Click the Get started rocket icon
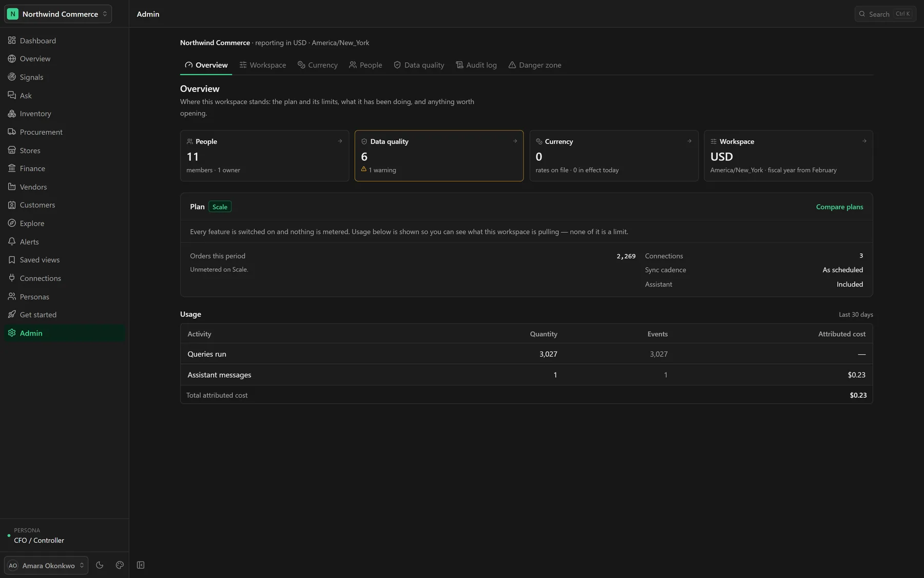Screen dimensions: 924x578 [12, 314]
